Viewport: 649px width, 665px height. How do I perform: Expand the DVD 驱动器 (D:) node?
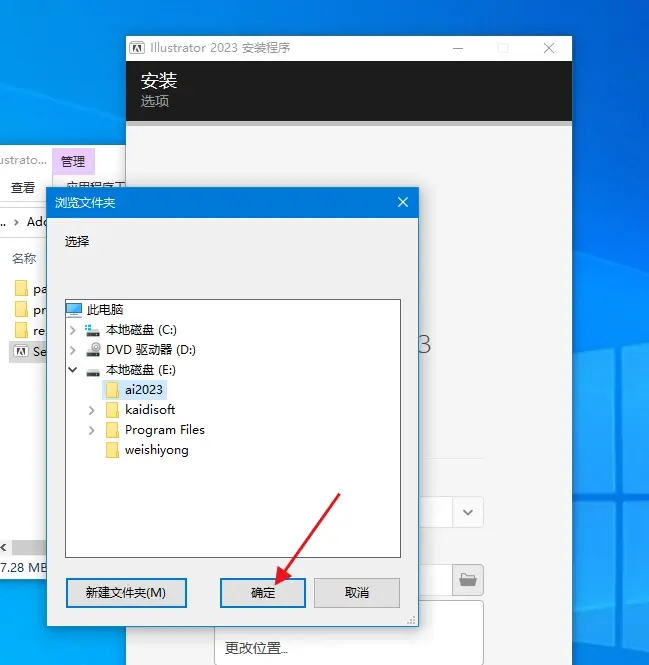click(x=73, y=350)
